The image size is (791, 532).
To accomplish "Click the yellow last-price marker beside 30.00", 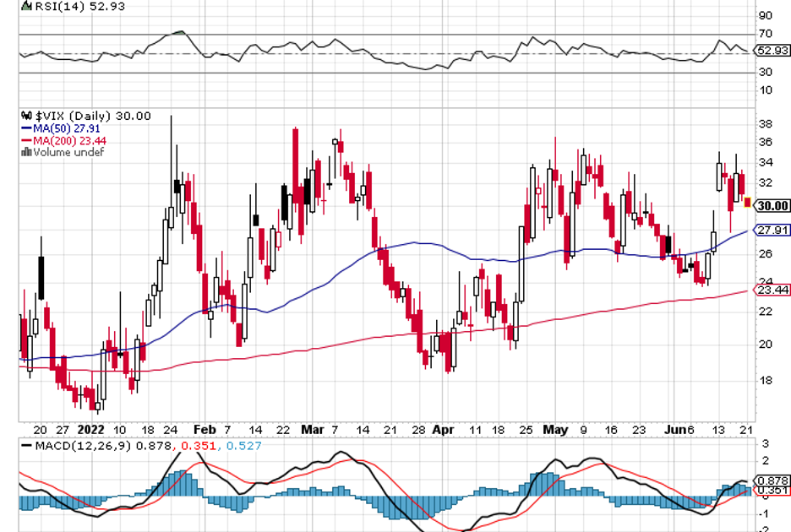I will tap(747, 202).
